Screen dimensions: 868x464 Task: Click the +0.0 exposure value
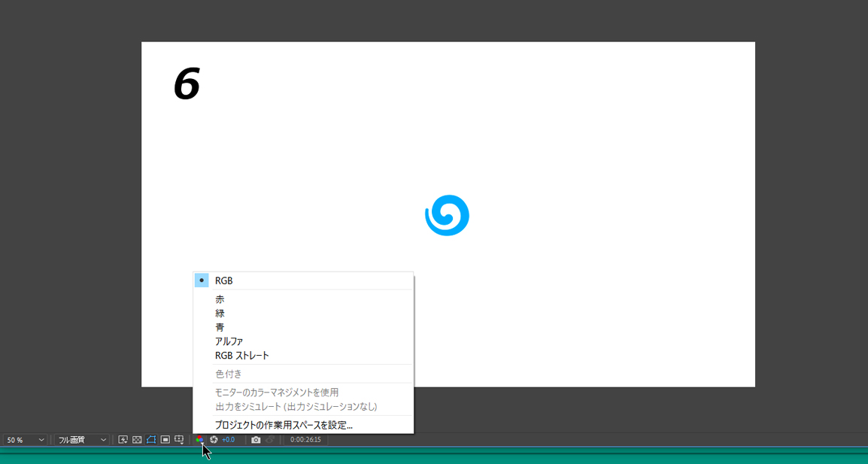pos(228,440)
